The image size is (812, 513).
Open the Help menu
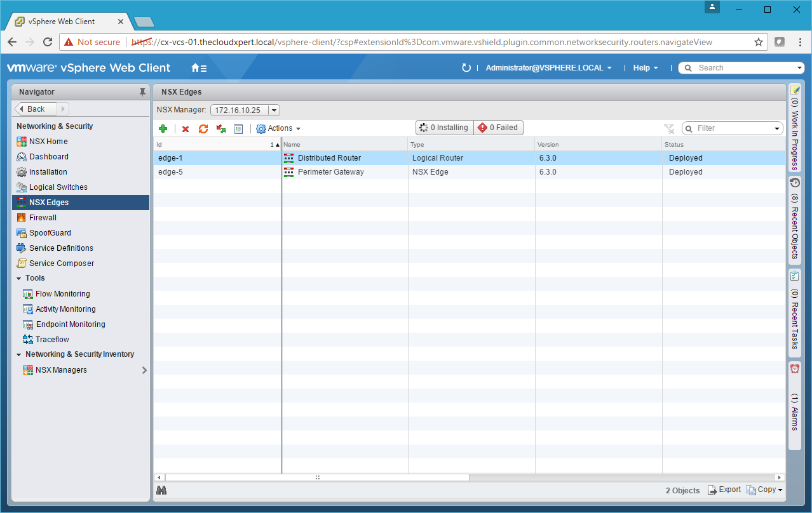(x=646, y=68)
